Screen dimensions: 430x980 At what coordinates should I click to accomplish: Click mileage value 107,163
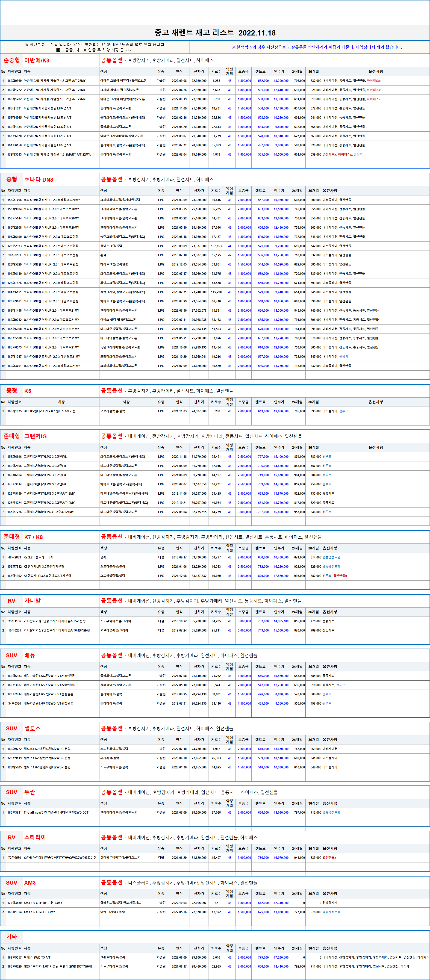coord(216,246)
